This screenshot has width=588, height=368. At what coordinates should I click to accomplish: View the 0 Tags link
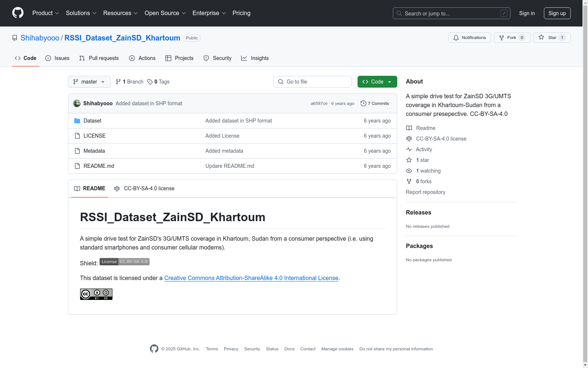158,82
